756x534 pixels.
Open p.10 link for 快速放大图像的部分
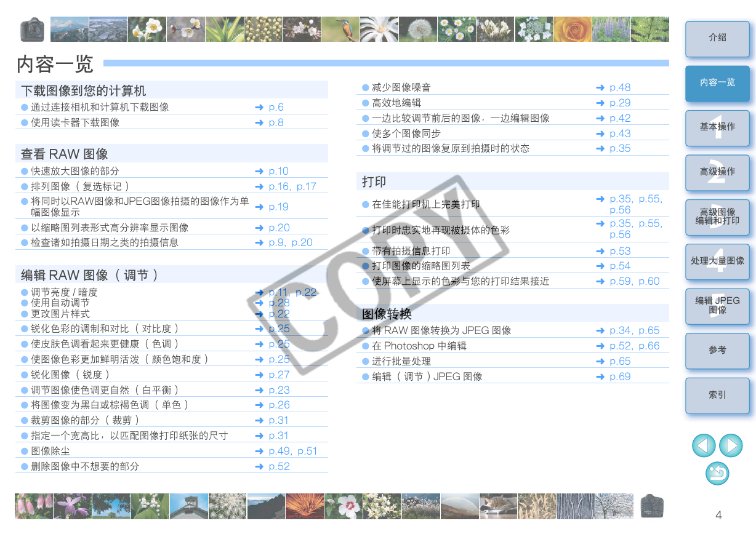coord(278,171)
